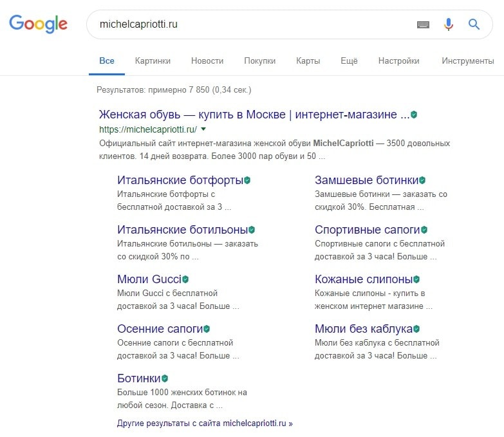Viewport: 504px width, 437px height.
Task: Click the Google logo
Action: tap(38, 24)
